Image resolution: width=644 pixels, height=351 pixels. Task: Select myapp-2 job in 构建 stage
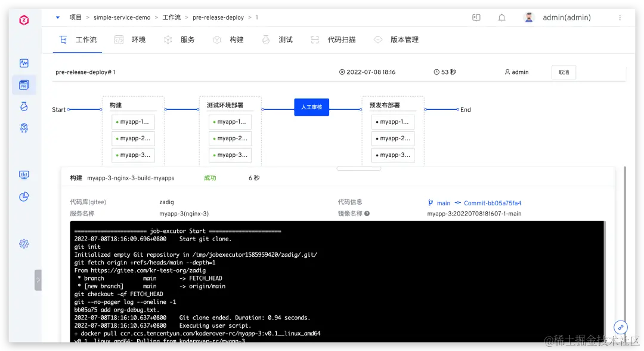pos(133,138)
